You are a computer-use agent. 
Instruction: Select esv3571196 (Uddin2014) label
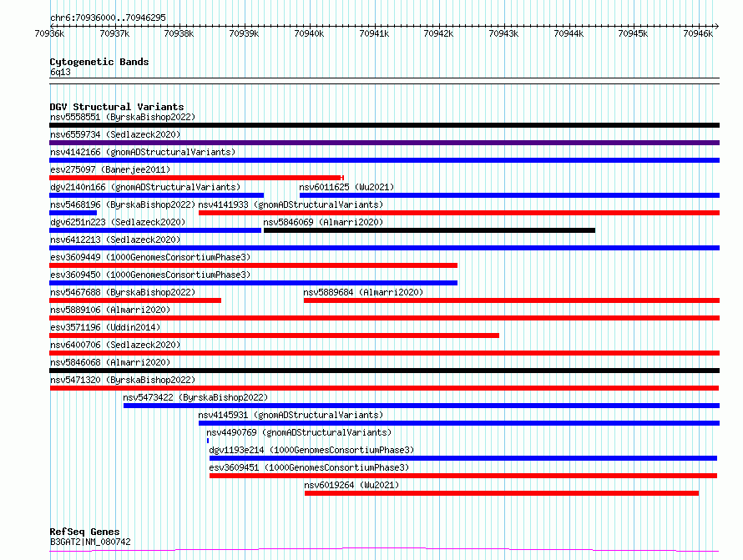[105, 327]
